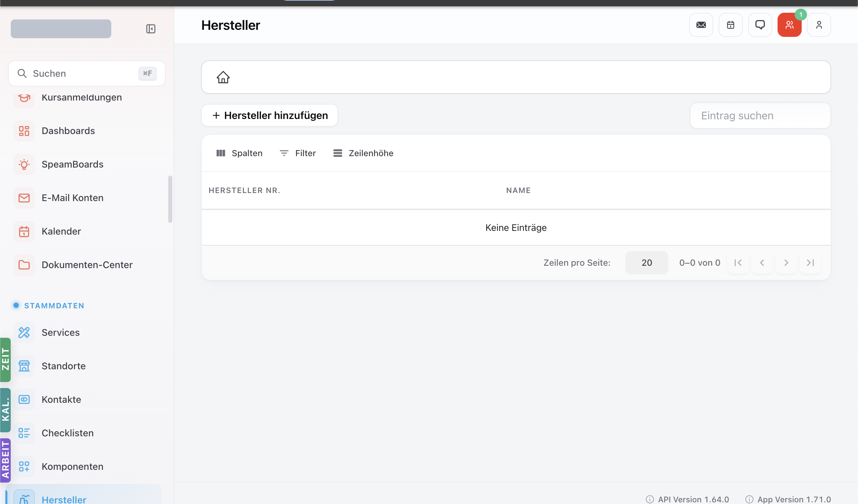This screenshot has width=858, height=504.
Task: Click the '0–0 von 0' pagination text
Action: click(699, 263)
